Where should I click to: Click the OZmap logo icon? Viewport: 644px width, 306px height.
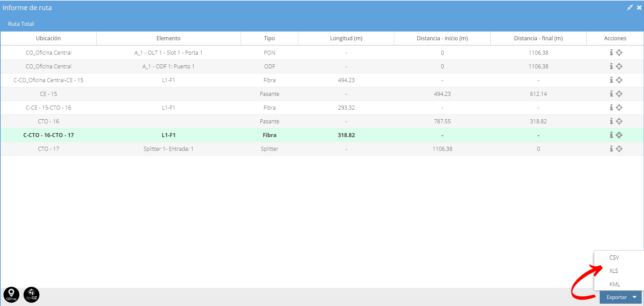tap(11, 295)
